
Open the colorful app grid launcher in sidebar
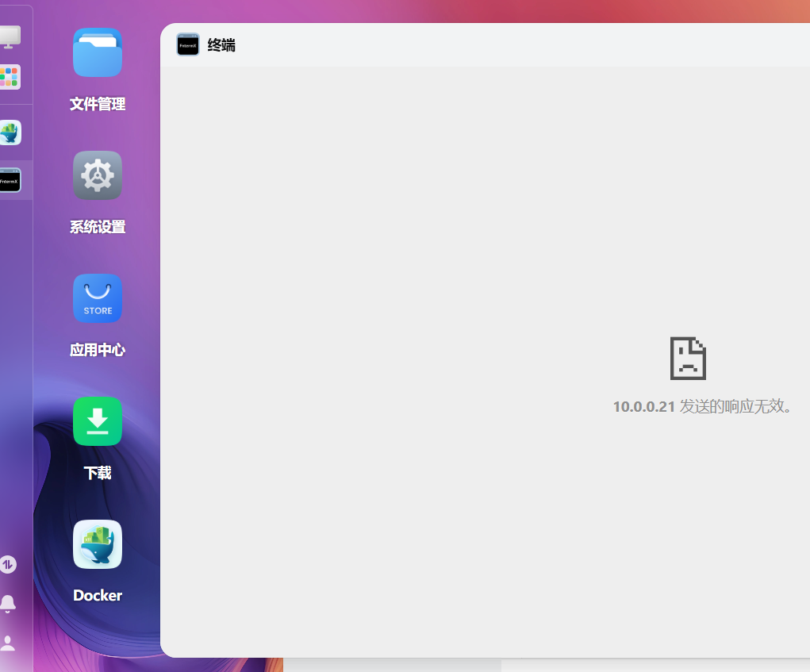pyautogui.click(x=10, y=77)
